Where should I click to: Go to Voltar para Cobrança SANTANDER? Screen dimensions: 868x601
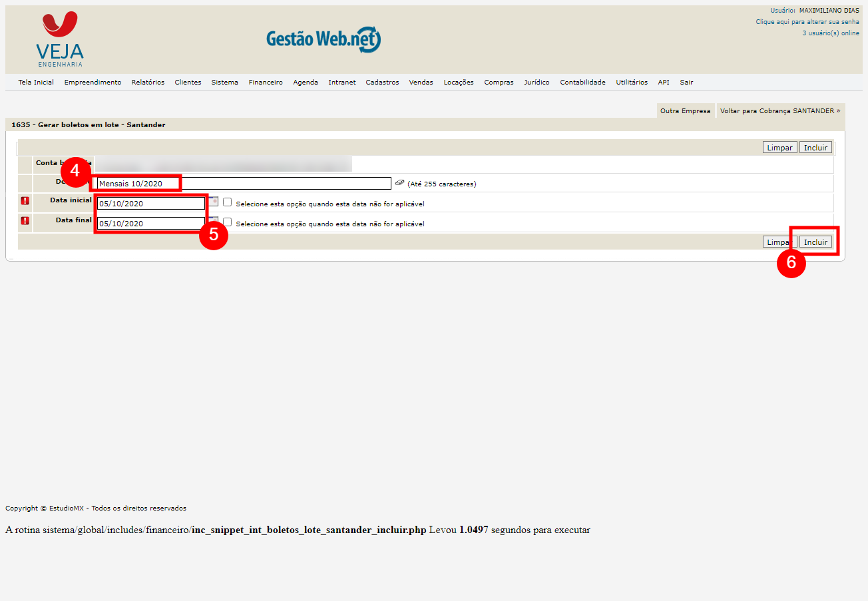[x=779, y=111]
